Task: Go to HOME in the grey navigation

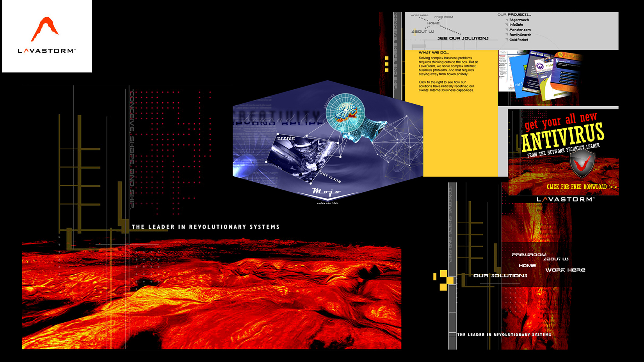Action: click(433, 23)
